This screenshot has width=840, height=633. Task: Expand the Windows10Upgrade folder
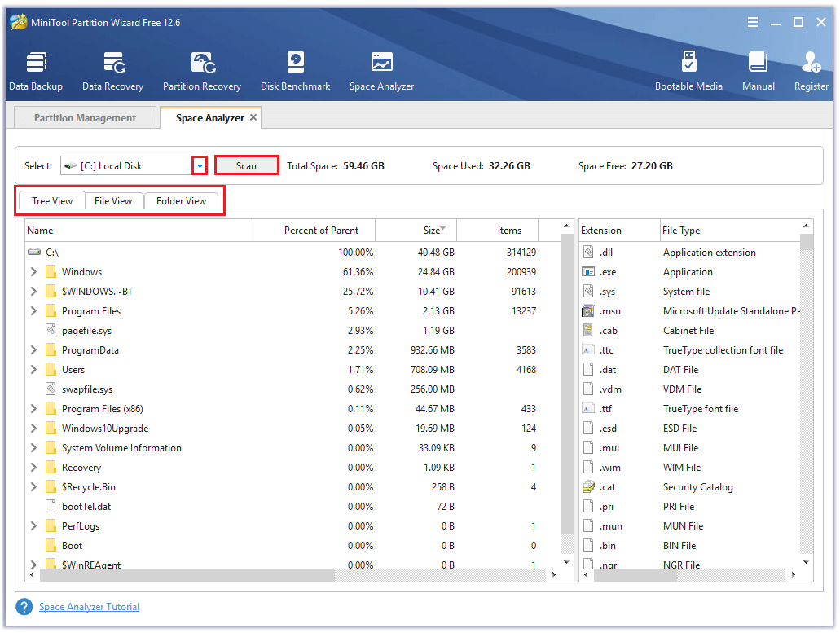tap(33, 429)
